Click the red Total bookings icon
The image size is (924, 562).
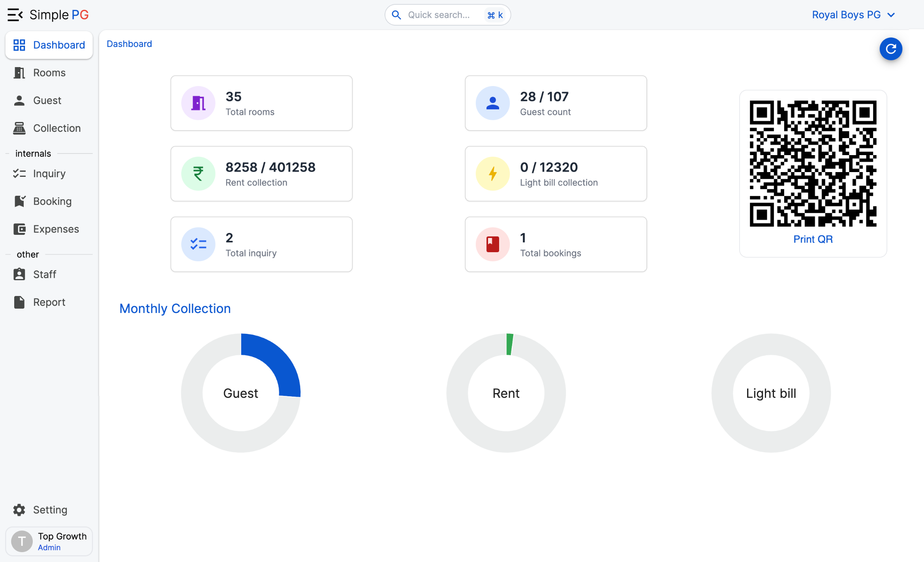tap(492, 244)
